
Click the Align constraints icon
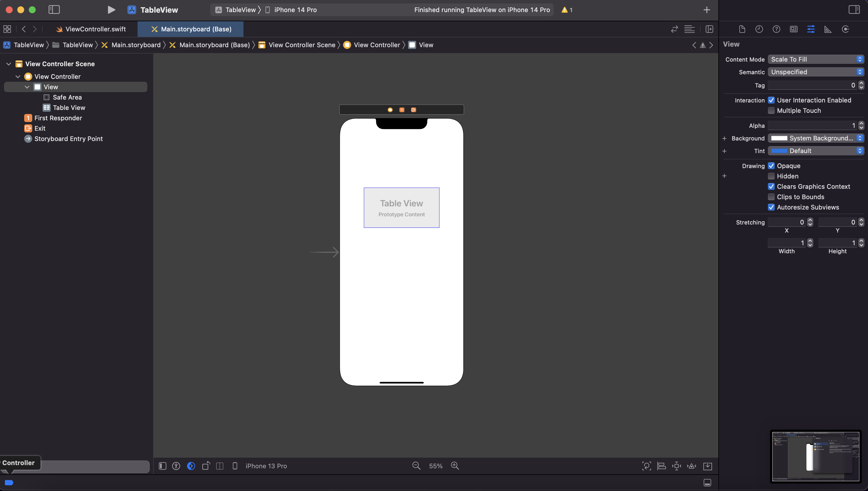pos(661,466)
